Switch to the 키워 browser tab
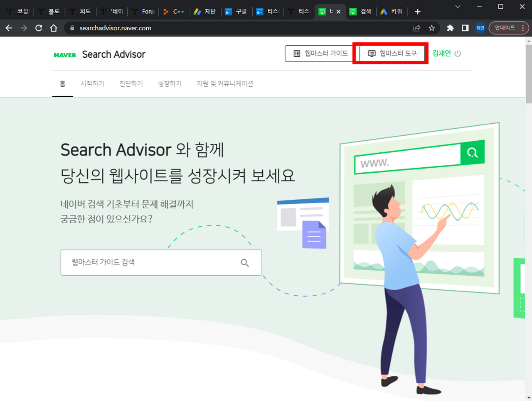Screen dimensions: 532x401 (x=393, y=12)
